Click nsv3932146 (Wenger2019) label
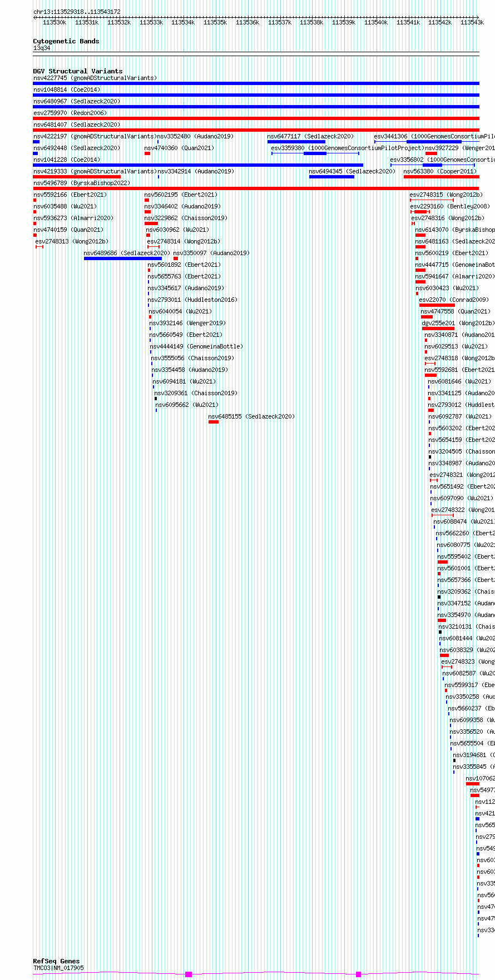Viewport: 495px width, 980px height. [x=187, y=323]
